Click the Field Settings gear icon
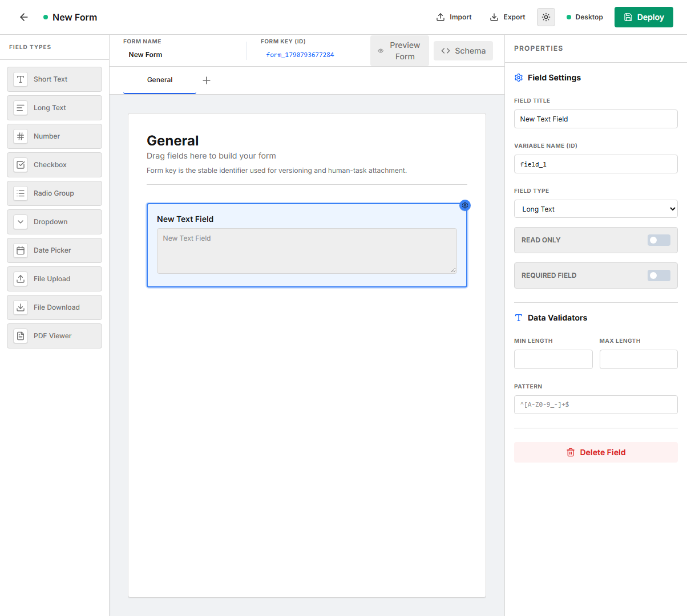The height and width of the screenshot is (616, 687). coord(519,78)
